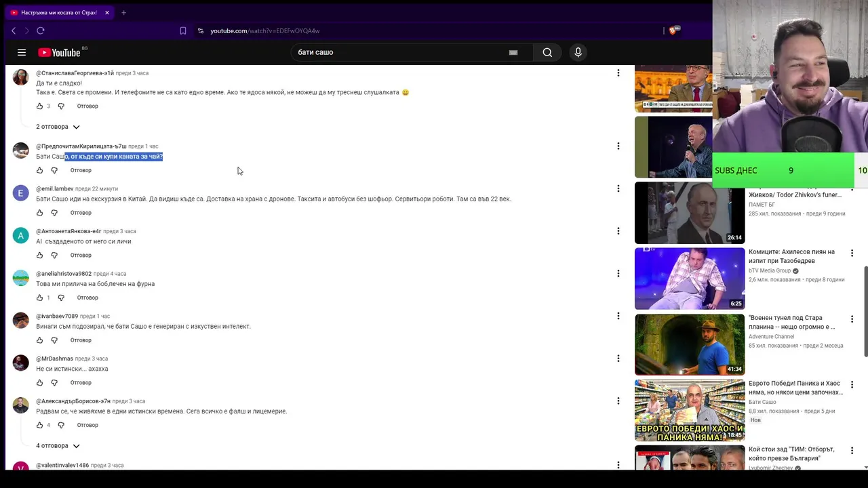This screenshot has width=868, height=488.
Task: Open Brave shields icon in address bar
Action: 674,30
